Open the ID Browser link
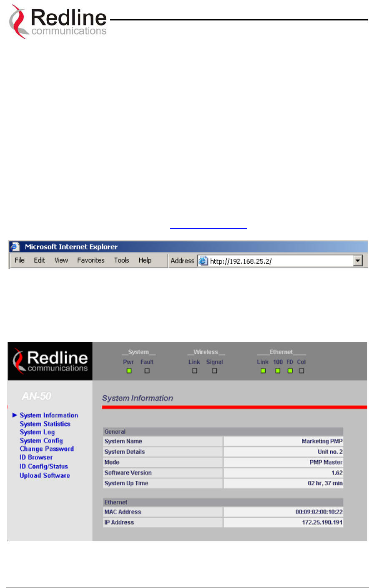The width and height of the screenshot is (369, 588). pyautogui.click(x=36, y=457)
